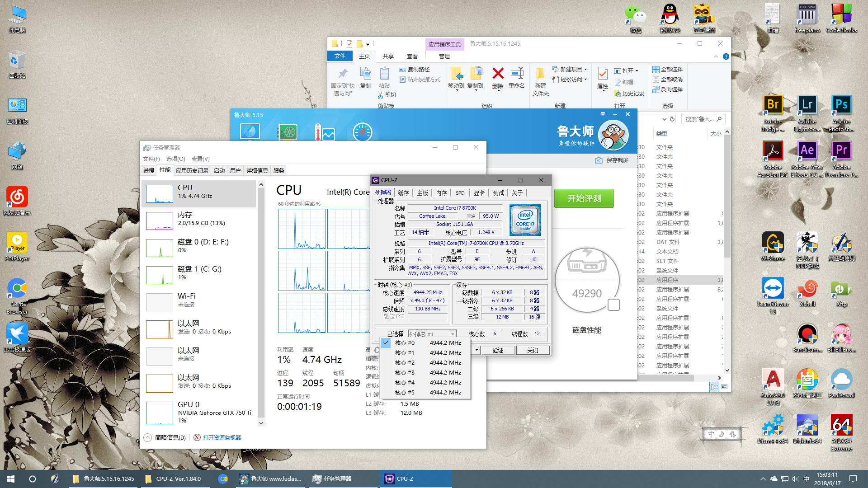Open Adobe Bridge desktop icon
This screenshot has width=868, height=488.
coord(773,113)
